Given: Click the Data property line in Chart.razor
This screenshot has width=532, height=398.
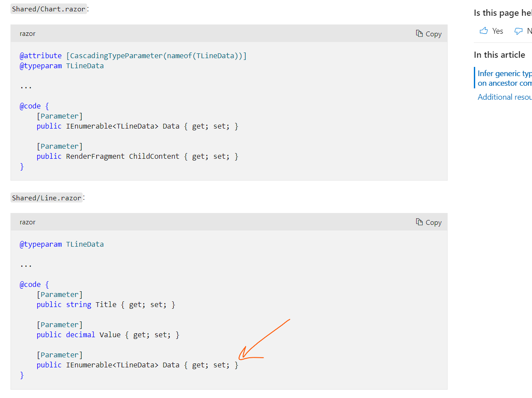Looking at the screenshot, I should (x=138, y=126).
